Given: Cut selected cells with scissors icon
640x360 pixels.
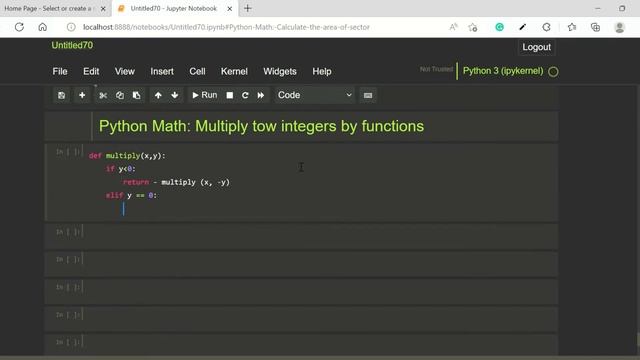Looking at the screenshot, I should click(103, 95).
